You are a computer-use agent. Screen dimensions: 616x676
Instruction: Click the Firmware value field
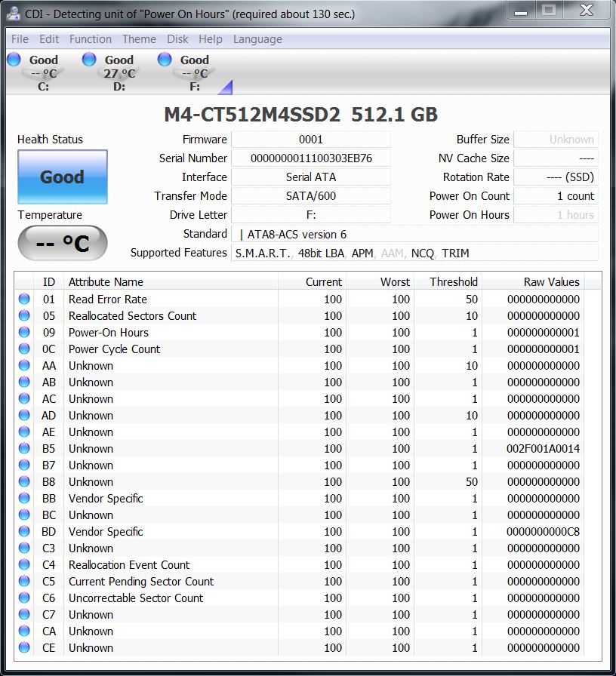click(311, 140)
